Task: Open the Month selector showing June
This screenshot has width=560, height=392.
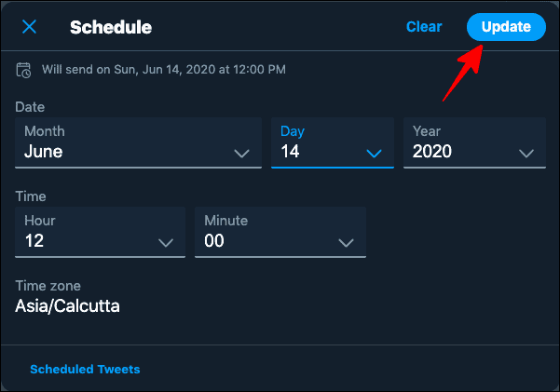Action: [138, 142]
